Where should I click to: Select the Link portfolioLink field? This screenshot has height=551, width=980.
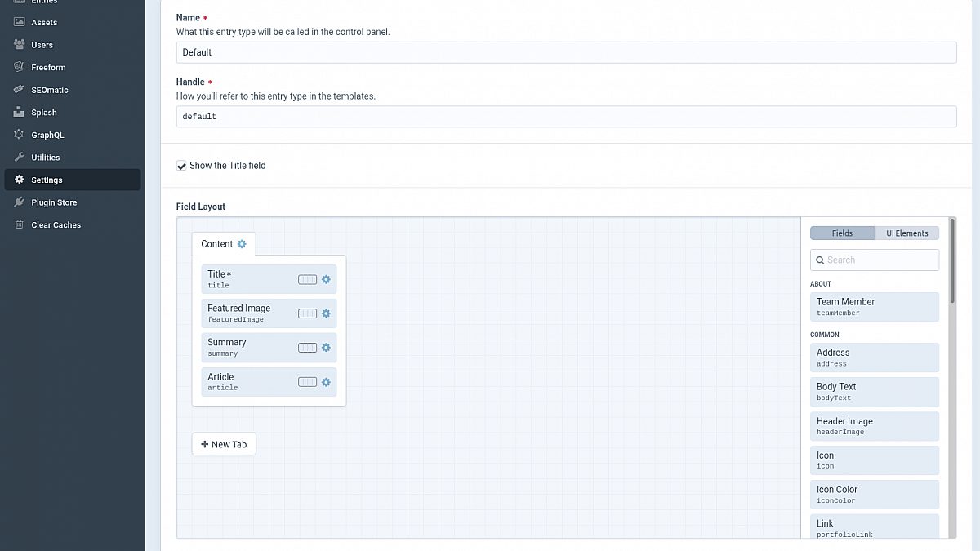coord(875,527)
